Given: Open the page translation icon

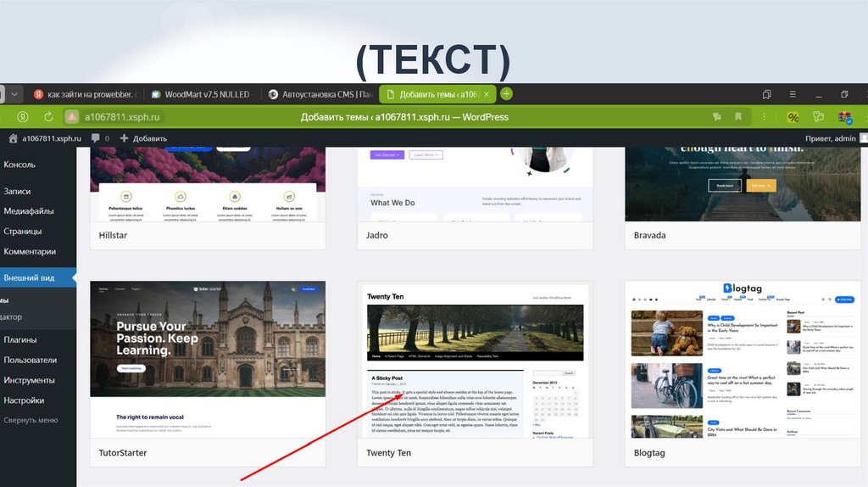Looking at the screenshot, I should point(717,117).
